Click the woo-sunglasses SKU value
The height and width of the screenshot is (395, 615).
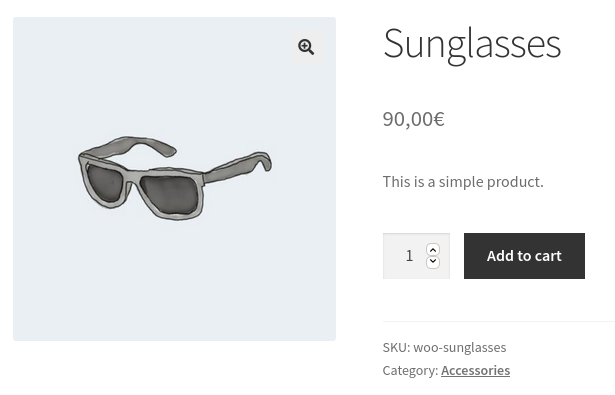click(x=460, y=348)
